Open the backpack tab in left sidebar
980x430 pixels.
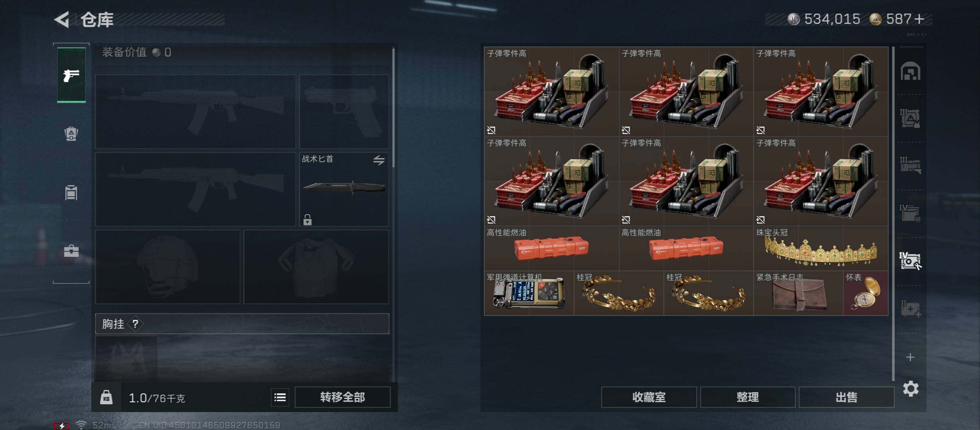click(x=71, y=134)
